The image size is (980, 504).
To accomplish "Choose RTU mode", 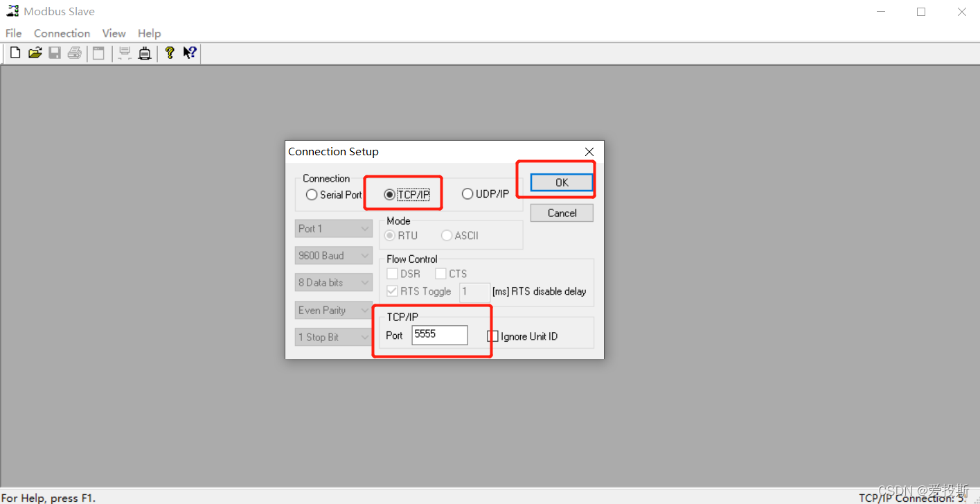I will tap(401, 236).
